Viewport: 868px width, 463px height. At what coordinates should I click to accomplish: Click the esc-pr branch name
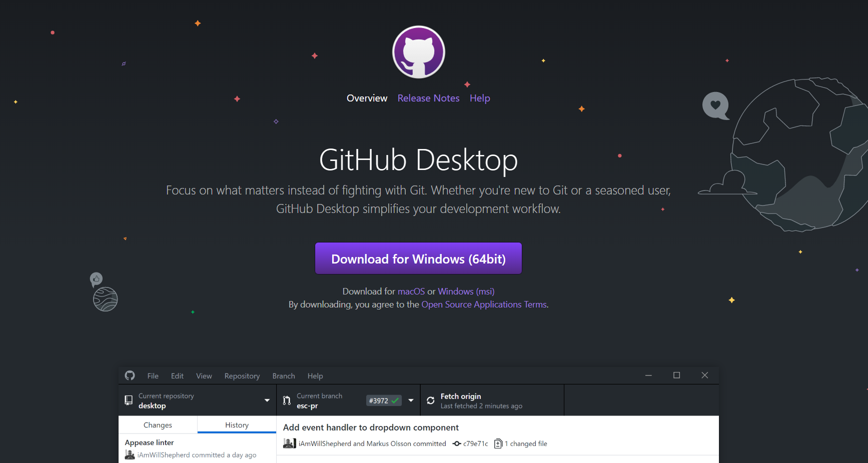click(x=307, y=406)
